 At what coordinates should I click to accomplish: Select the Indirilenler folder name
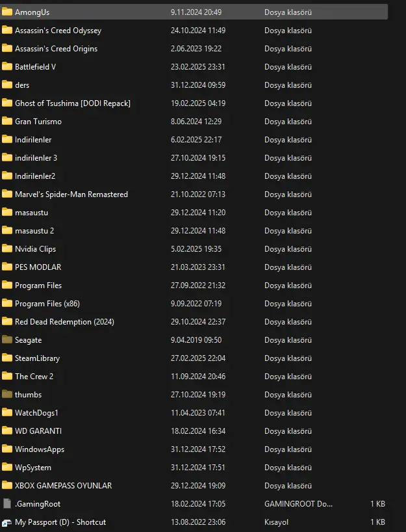[x=33, y=139]
